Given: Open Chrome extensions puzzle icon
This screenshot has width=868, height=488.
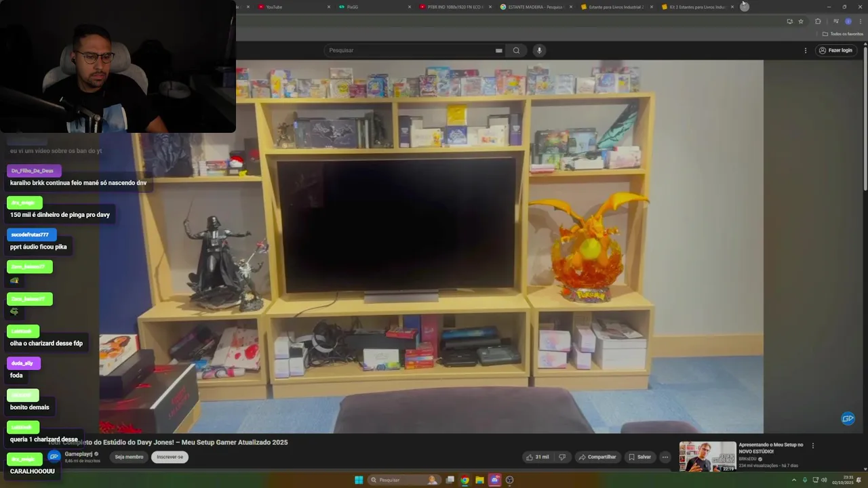Looking at the screenshot, I should [818, 21].
